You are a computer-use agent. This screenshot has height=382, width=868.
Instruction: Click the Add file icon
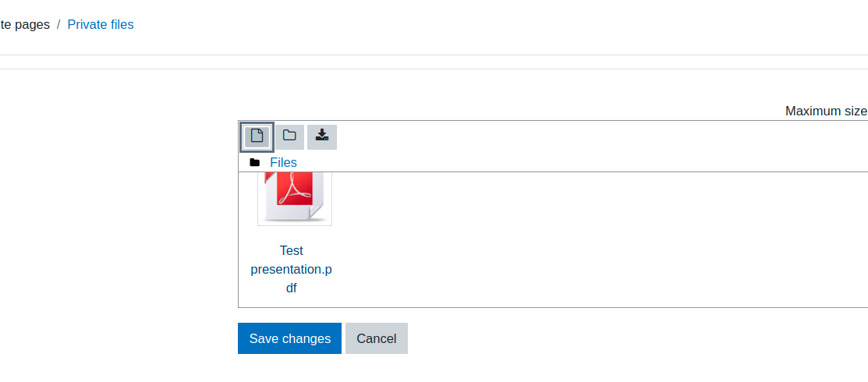point(257,136)
